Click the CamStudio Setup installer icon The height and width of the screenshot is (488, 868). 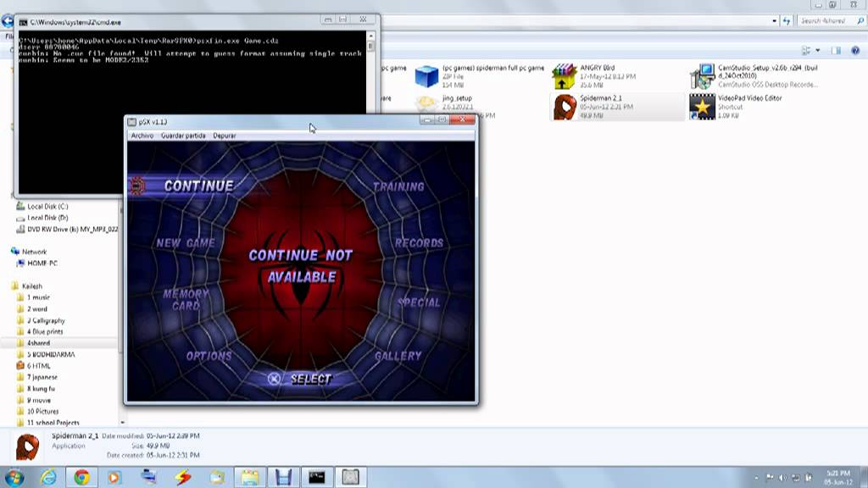[702, 76]
